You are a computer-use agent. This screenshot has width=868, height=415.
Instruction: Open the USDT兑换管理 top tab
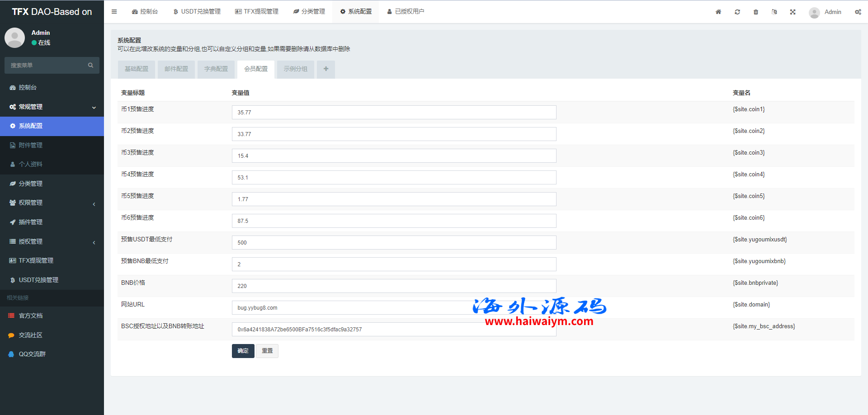[x=197, y=12]
